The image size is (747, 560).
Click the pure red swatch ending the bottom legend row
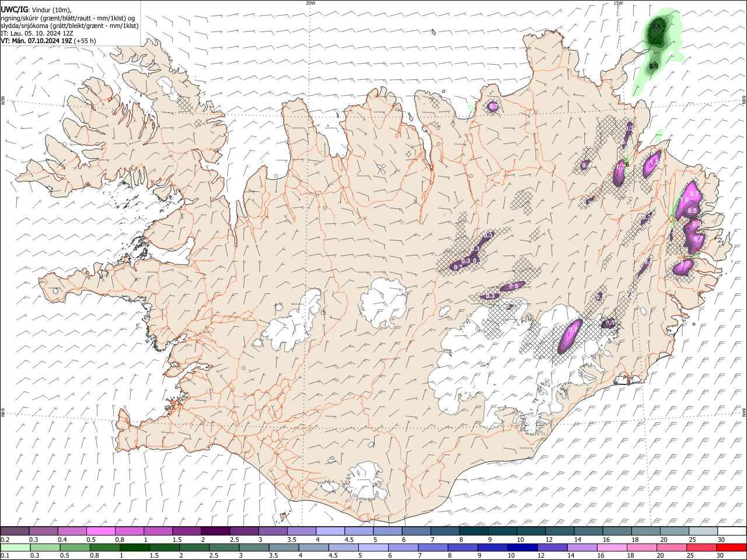pos(731,547)
